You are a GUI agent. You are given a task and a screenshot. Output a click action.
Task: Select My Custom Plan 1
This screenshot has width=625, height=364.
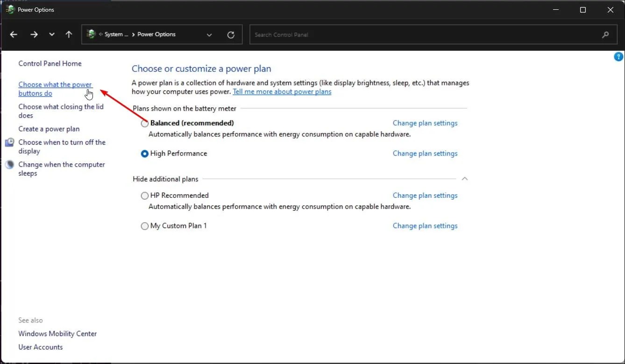(x=145, y=225)
